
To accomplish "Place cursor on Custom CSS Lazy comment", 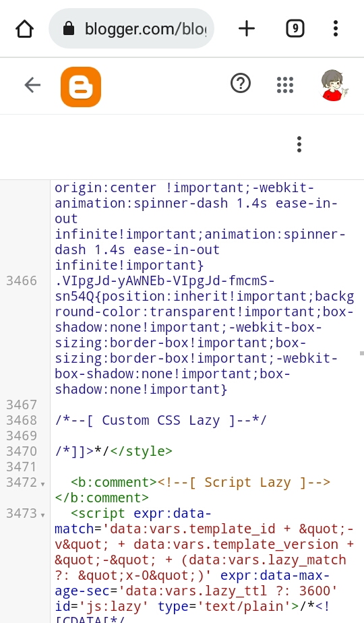I will pyautogui.click(x=160, y=420).
